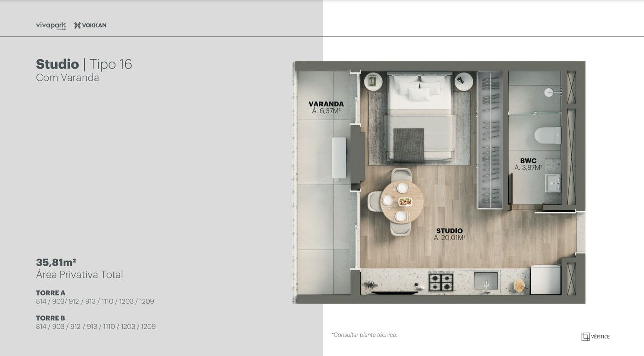Click the vivapark logo
Image resolution: width=644 pixels, height=356 pixels.
click(51, 26)
